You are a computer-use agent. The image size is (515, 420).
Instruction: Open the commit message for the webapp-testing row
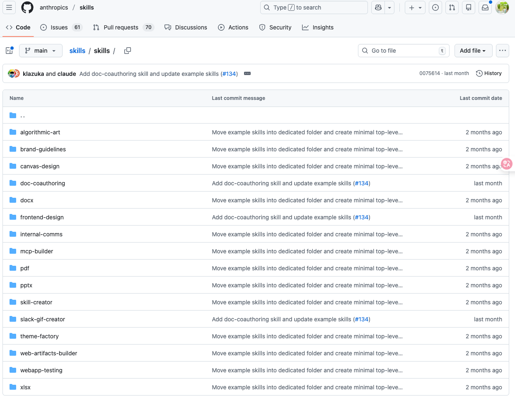(x=307, y=370)
